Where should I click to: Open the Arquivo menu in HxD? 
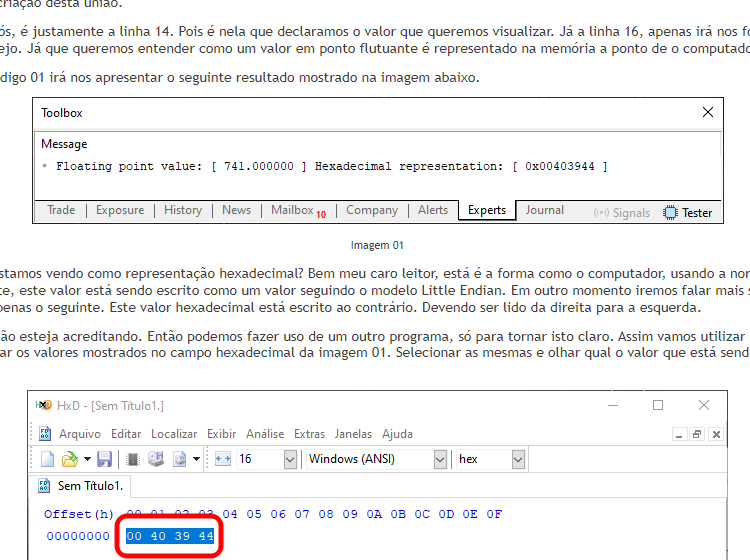click(x=80, y=434)
